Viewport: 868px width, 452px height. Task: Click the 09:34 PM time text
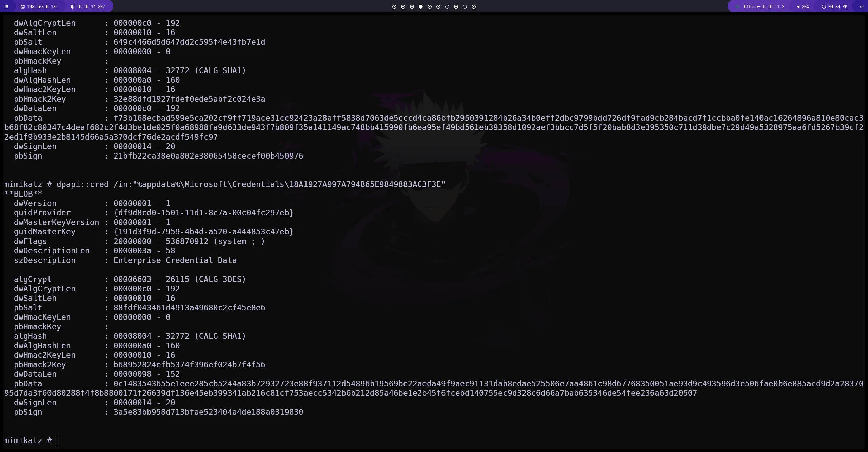coord(837,7)
